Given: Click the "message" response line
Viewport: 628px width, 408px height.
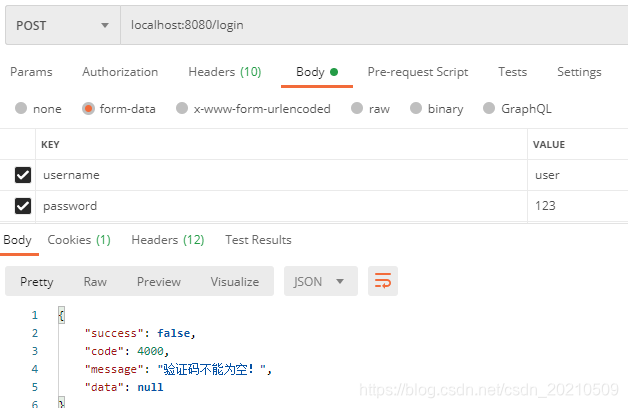Looking at the screenshot, I should point(178,369).
